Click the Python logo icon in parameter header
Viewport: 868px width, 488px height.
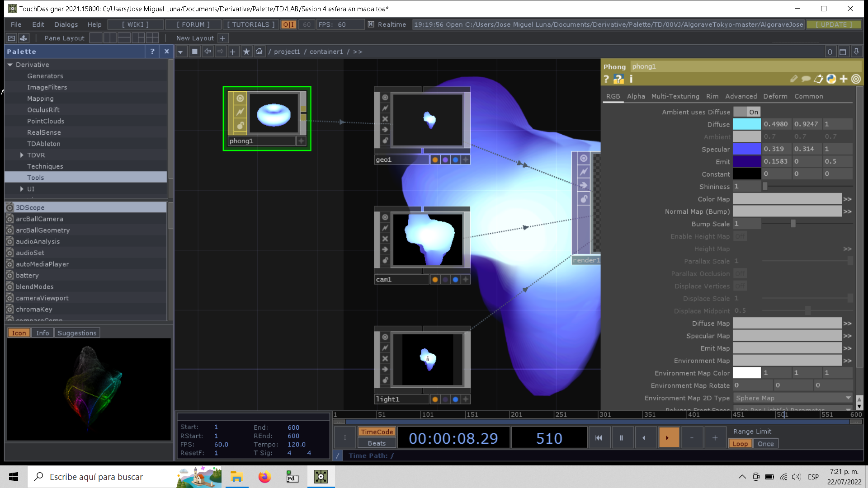(x=831, y=79)
